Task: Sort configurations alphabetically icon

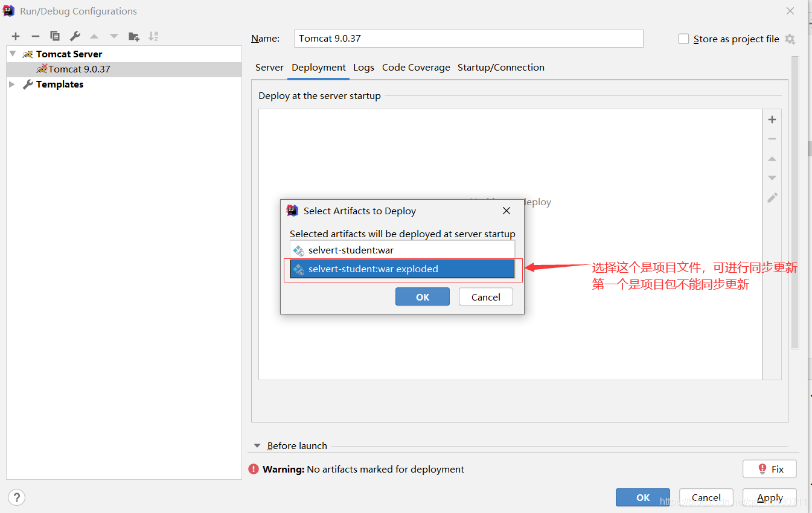Action: (153, 36)
